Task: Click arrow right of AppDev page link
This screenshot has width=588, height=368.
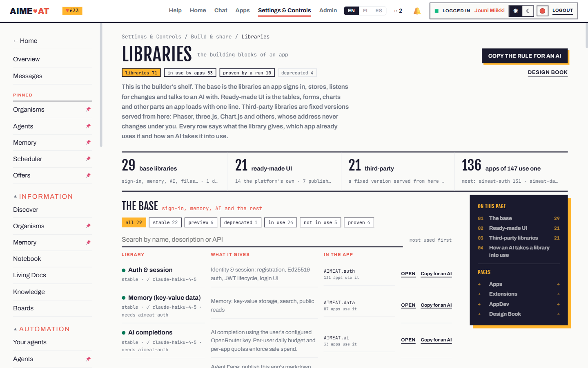Action: tap(558, 304)
